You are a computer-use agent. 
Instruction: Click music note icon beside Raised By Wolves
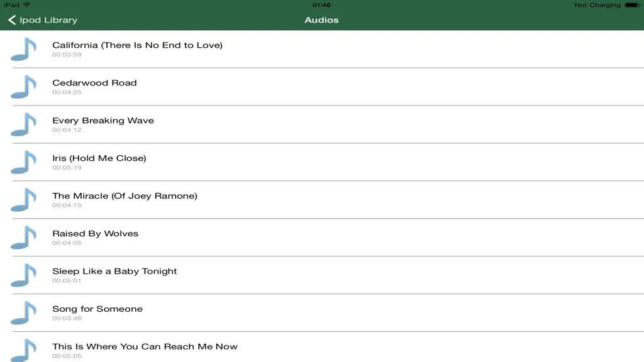[23, 238]
